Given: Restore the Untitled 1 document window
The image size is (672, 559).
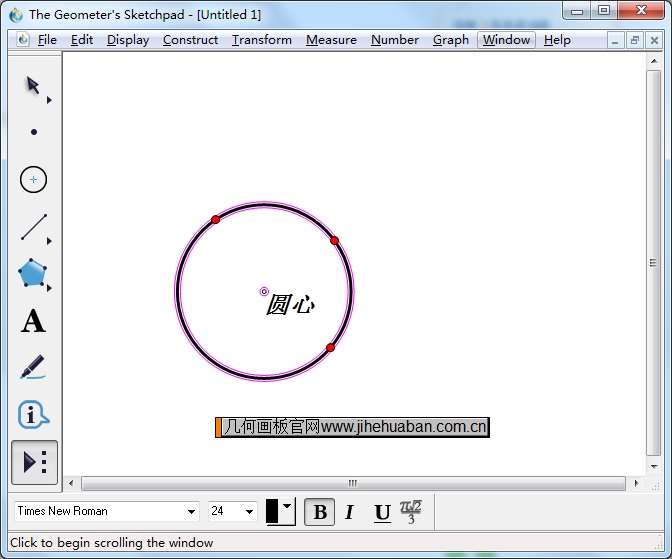Looking at the screenshot, I should click(635, 41).
